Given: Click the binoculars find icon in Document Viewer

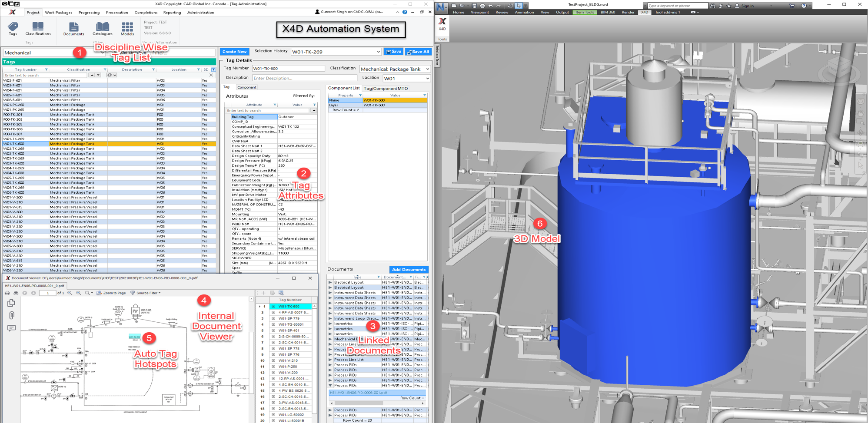Looking at the screenshot, I should pyautogui.click(x=16, y=293).
